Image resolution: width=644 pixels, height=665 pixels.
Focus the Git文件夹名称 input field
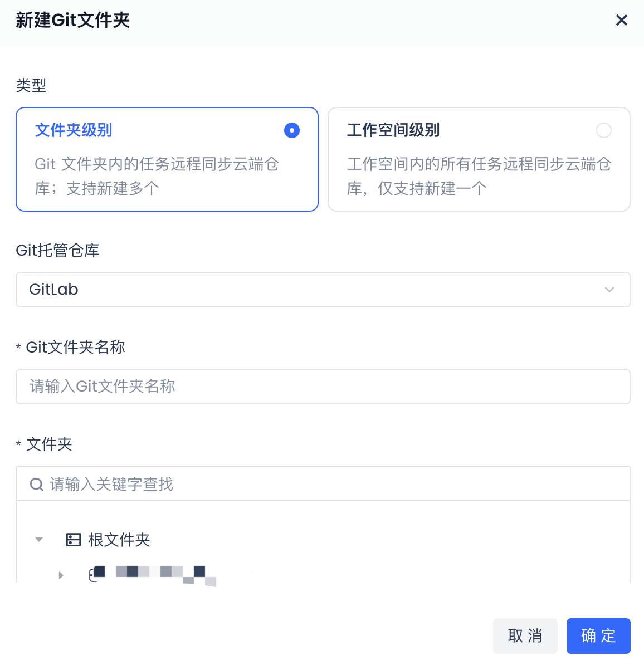pyautogui.click(x=323, y=387)
